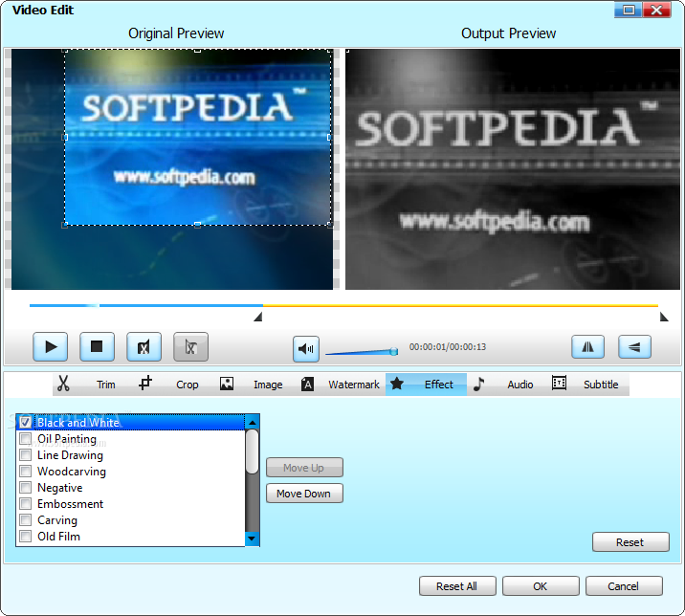
Task: Select the Oil Painting list row text
Action: tap(67, 439)
